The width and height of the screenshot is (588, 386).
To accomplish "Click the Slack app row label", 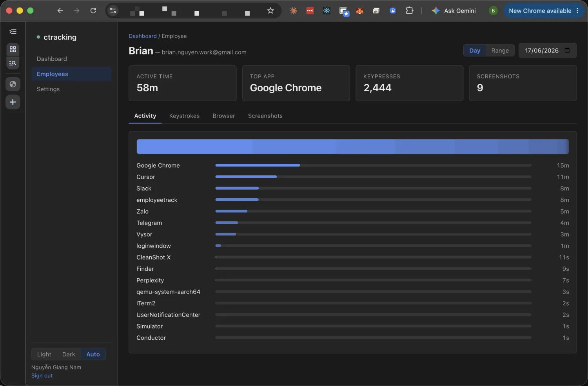I will click(x=144, y=188).
